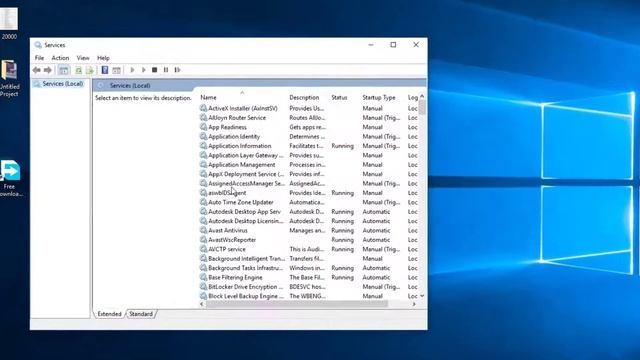Click Services title bar app icon
Image resolution: width=640 pixels, height=360 pixels.
coord(38,45)
